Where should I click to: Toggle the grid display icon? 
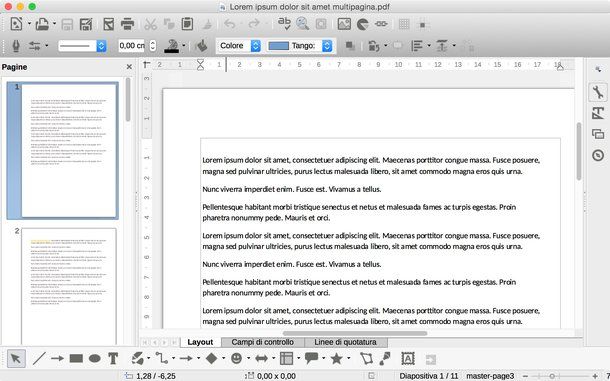coord(404,24)
